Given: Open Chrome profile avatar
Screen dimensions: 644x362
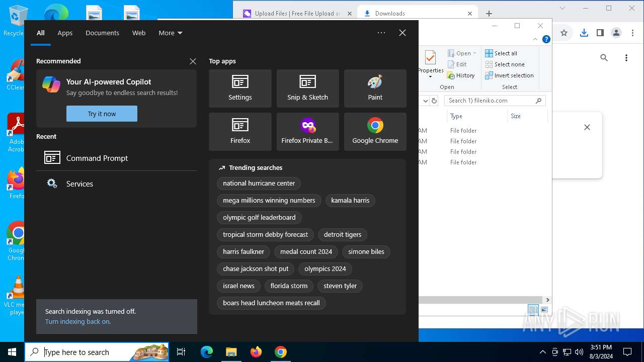Looking at the screenshot, I should [616, 33].
